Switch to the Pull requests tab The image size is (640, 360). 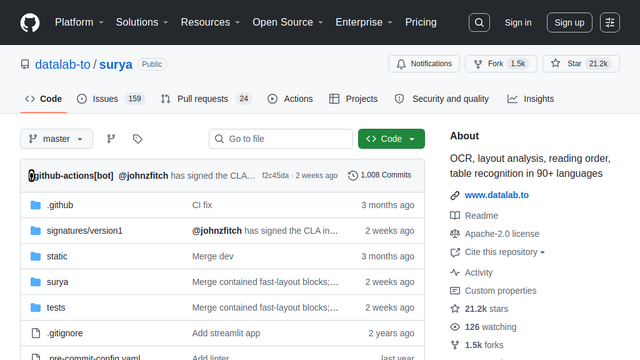(x=207, y=99)
